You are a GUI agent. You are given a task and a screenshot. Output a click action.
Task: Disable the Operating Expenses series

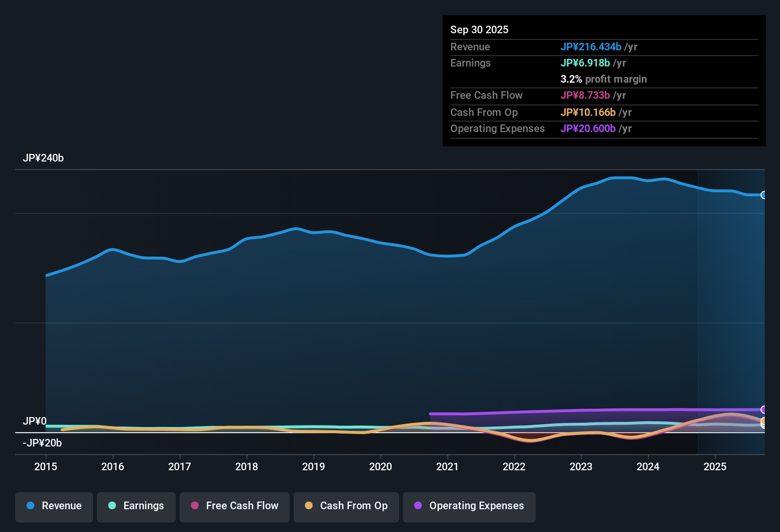(x=469, y=506)
